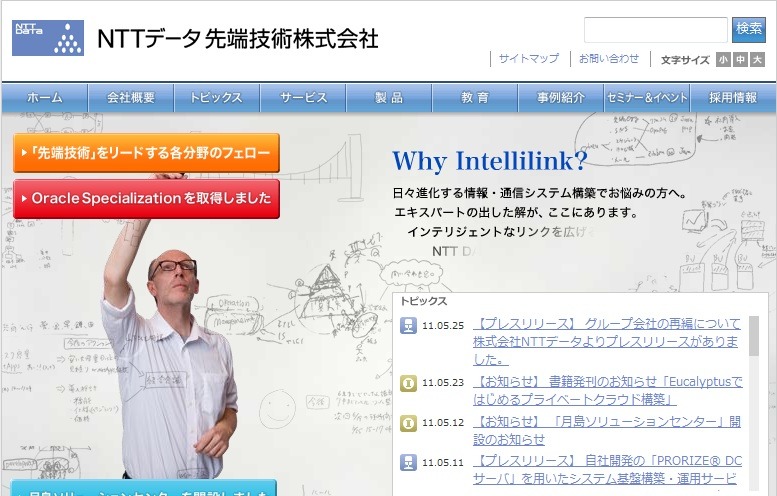The image size is (777, 496).
Task: Set text size to medium (中)
Action: point(740,59)
